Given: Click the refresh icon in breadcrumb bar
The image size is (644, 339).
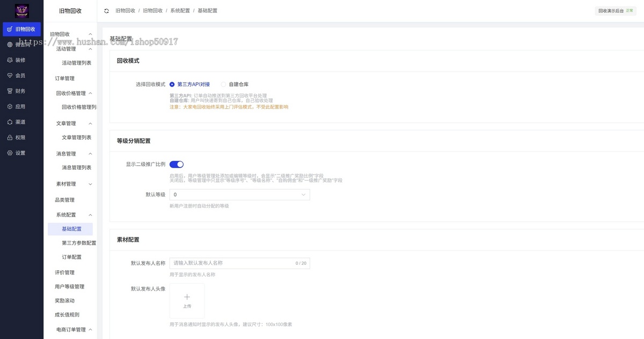Looking at the screenshot, I should point(106,11).
